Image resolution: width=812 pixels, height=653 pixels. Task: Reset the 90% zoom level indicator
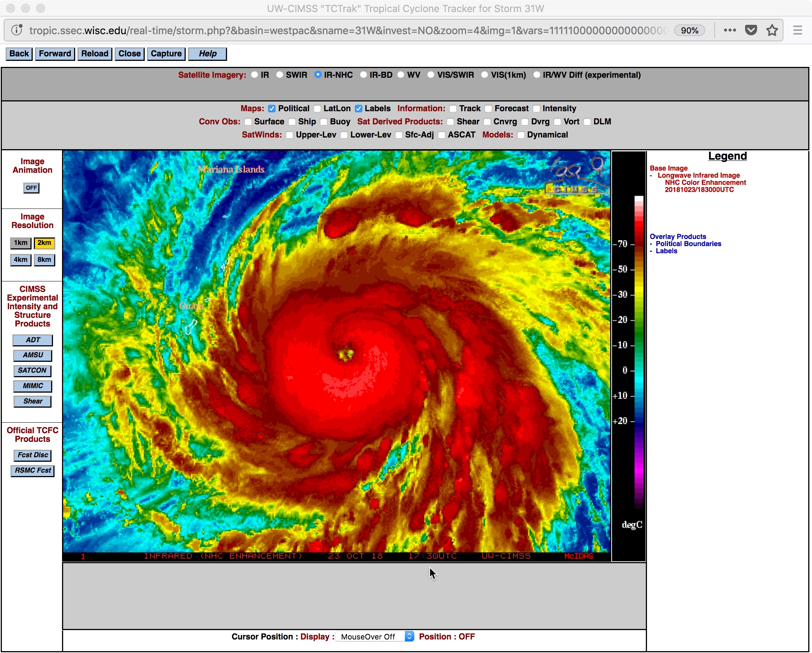pyautogui.click(x=689, y=30)
